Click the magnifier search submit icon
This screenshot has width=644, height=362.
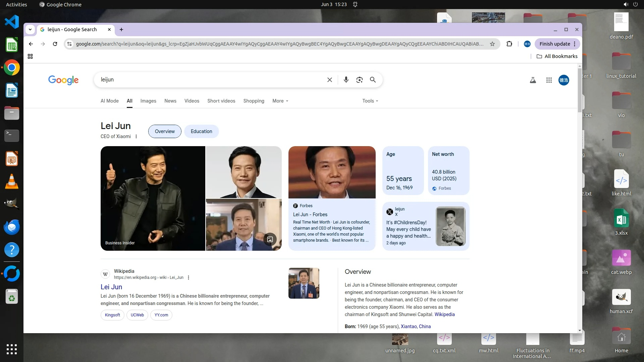[373, 80]
